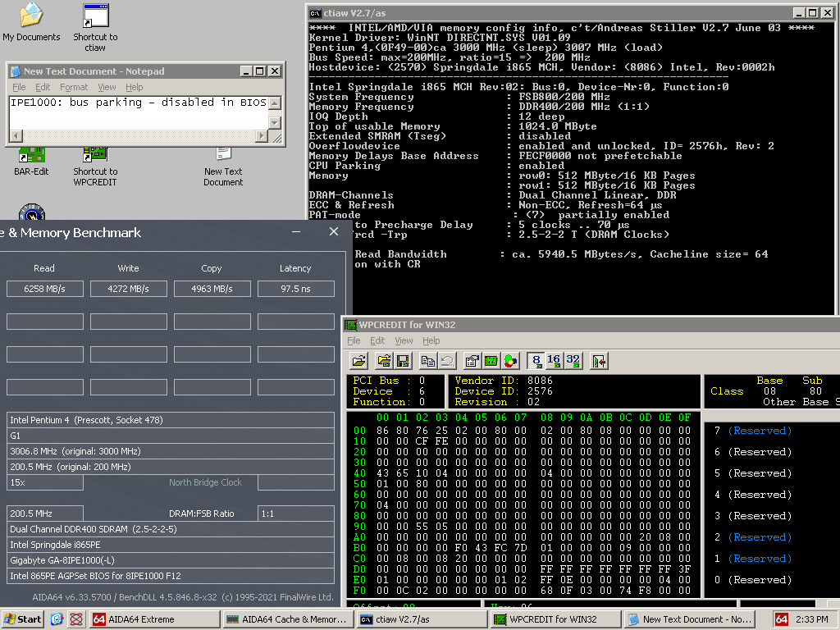Click the Latency result field showing 97.5 ns

(295, 289)
